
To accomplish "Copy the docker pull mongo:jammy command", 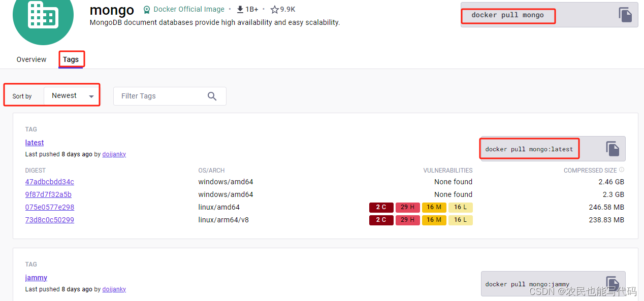I will point(613,283).
